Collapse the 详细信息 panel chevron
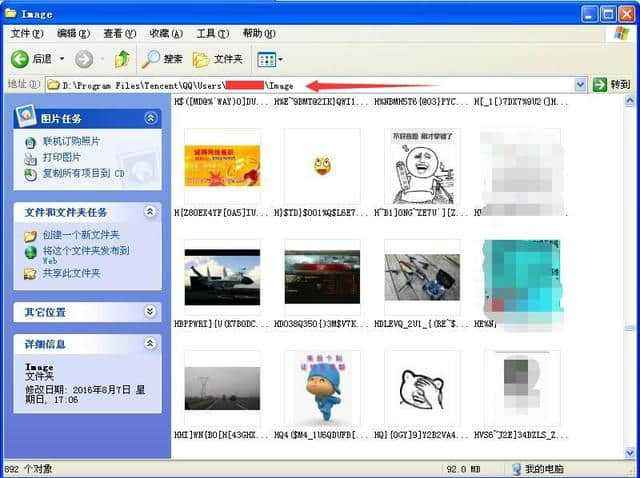Image resolution: width=640 pixels, height=478 pixels. click(x=150, y=344)
